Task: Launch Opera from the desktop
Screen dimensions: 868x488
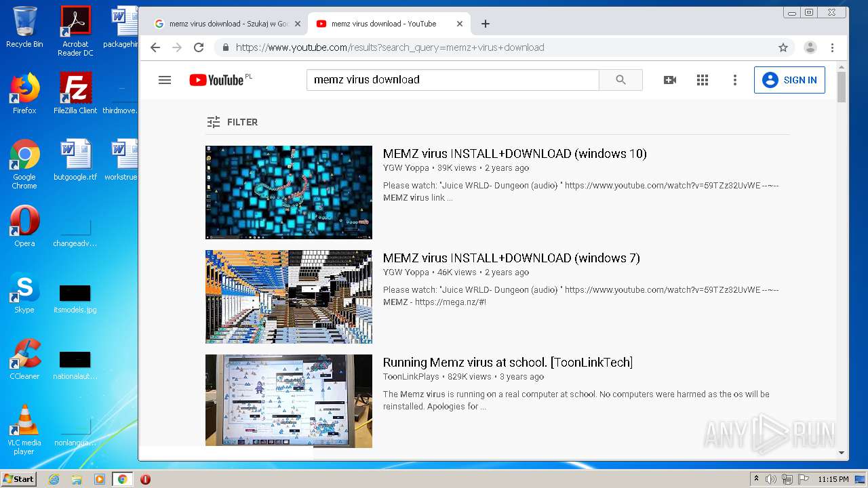Action: coord(24,226)
